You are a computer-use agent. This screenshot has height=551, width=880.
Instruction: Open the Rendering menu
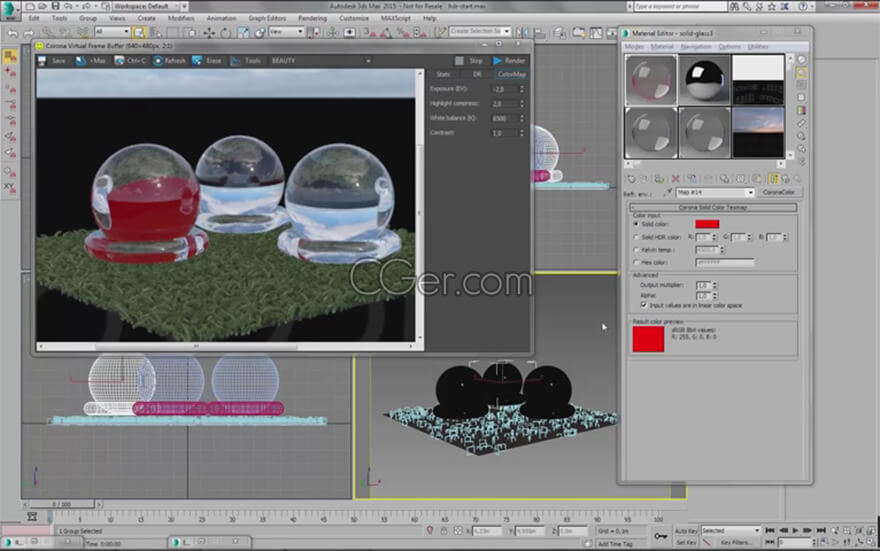312,18
